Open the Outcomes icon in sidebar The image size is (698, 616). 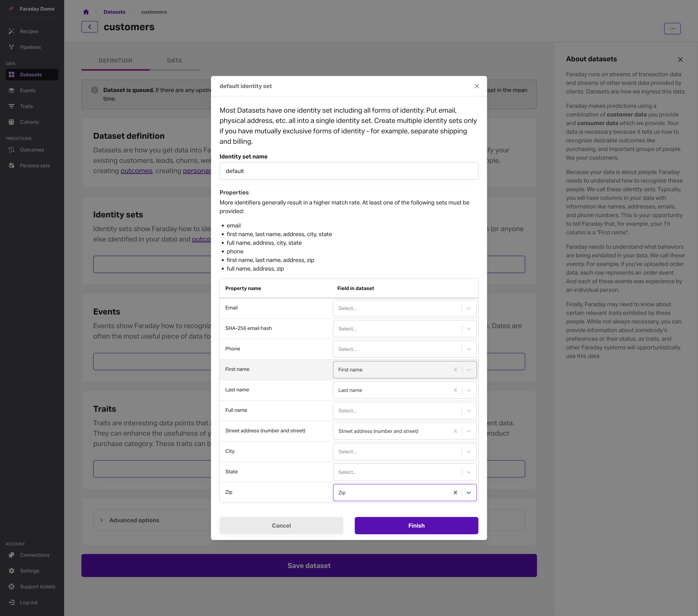click(12, 150)
